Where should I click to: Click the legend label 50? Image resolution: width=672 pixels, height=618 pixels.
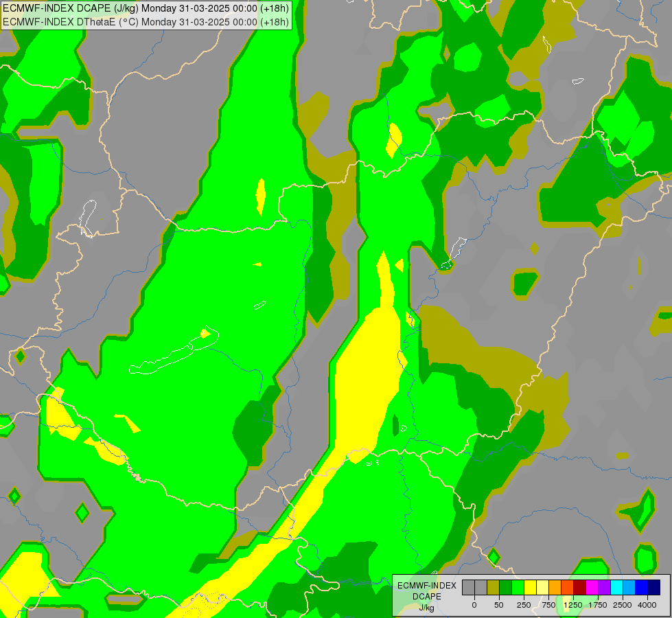(499, 605)
